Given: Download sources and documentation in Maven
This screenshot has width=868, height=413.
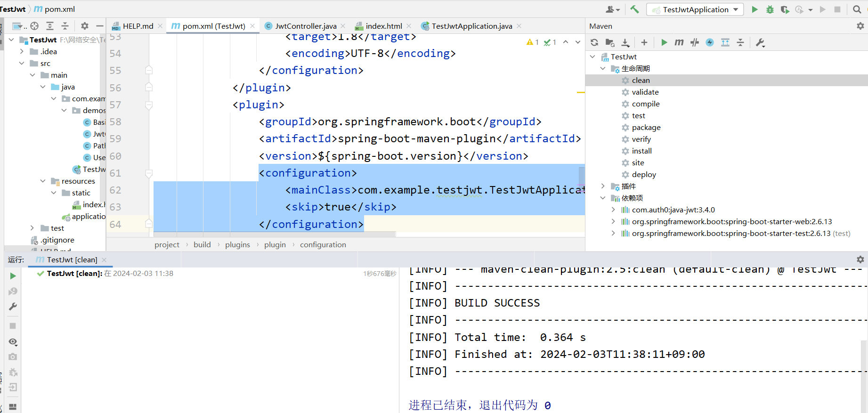Looking at the screenshot, I should point(625,42).
